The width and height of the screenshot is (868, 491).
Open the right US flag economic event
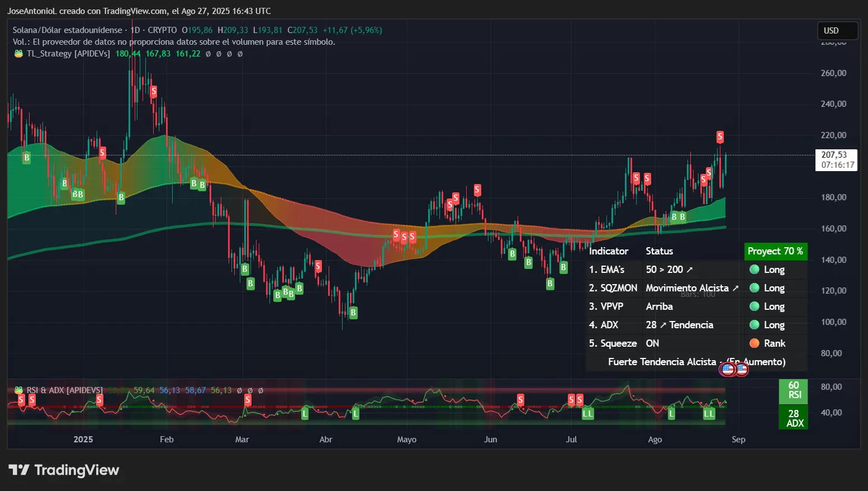pyautogui.click(x=741, y=369)
